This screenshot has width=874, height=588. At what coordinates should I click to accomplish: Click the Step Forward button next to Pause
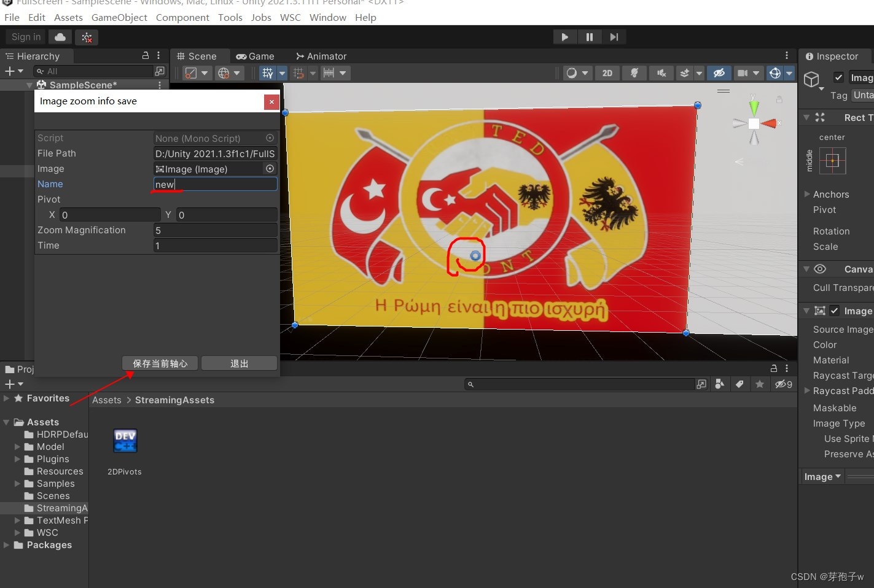point(614,37)
